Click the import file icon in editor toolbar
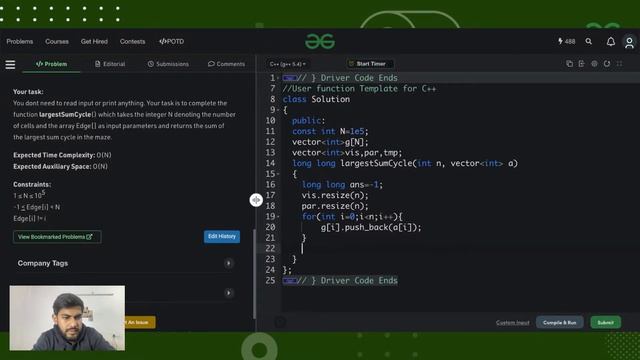This screenshot has height=360, width=640. click(582, 64)
